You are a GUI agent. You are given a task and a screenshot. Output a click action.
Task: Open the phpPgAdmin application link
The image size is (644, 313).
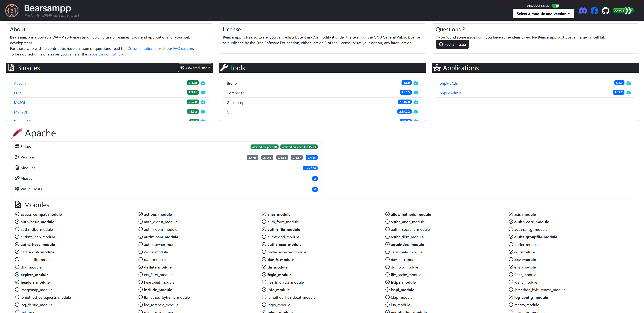click(450, 93)
